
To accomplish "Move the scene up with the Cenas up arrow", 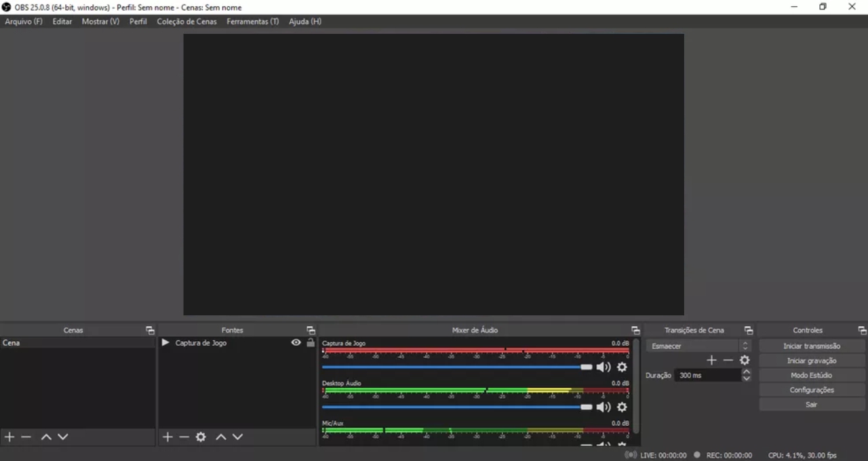I will [46, 437].
